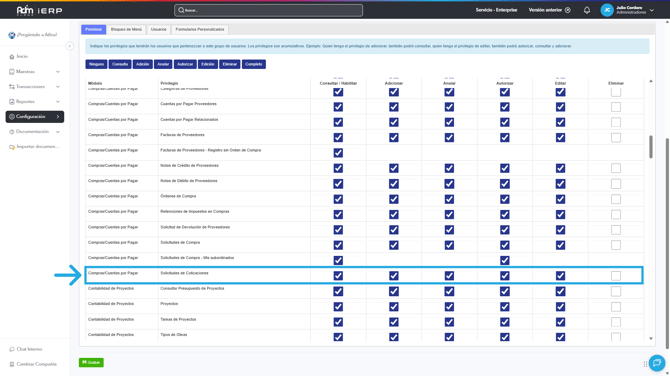The image size is (670, 376).
Task: Open Inicio home in the sidebar
Action: [21, 56]
